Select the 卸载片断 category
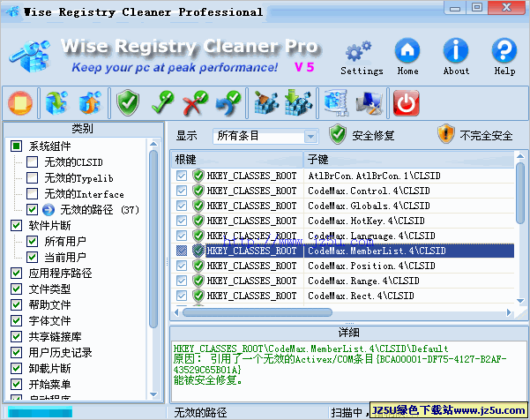530x420 pixels. (x=49, y=369)
